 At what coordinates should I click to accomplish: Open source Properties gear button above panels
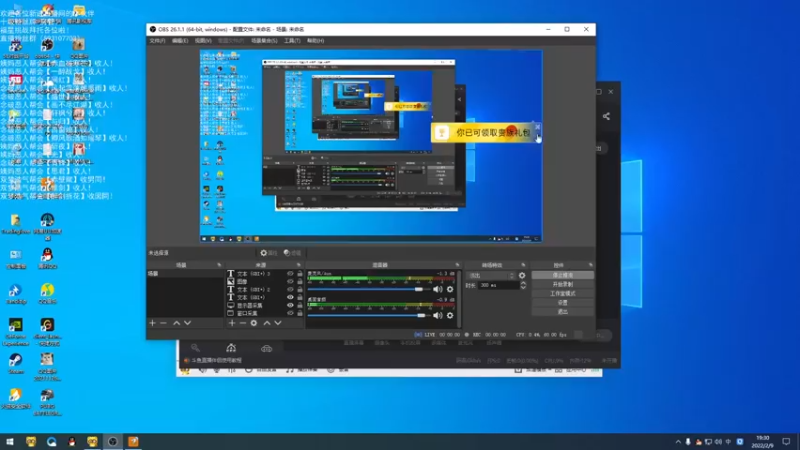[x=268, y=253]
